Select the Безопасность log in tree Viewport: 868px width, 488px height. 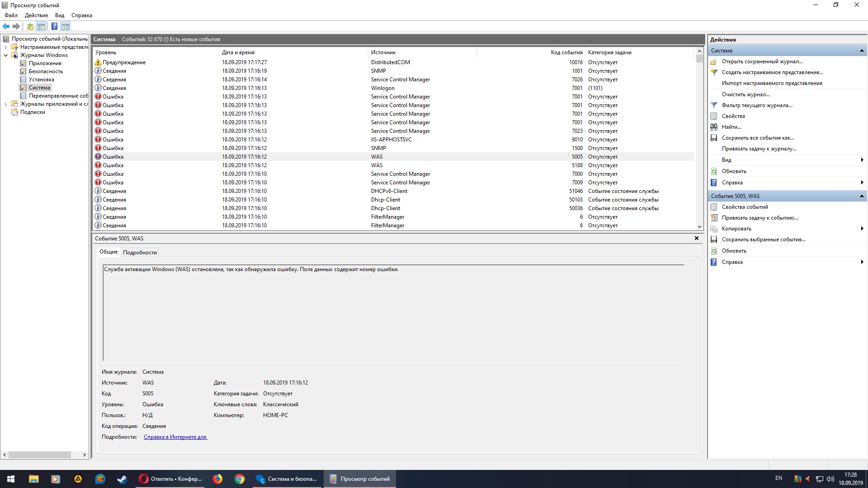click(x=46, y=71)
